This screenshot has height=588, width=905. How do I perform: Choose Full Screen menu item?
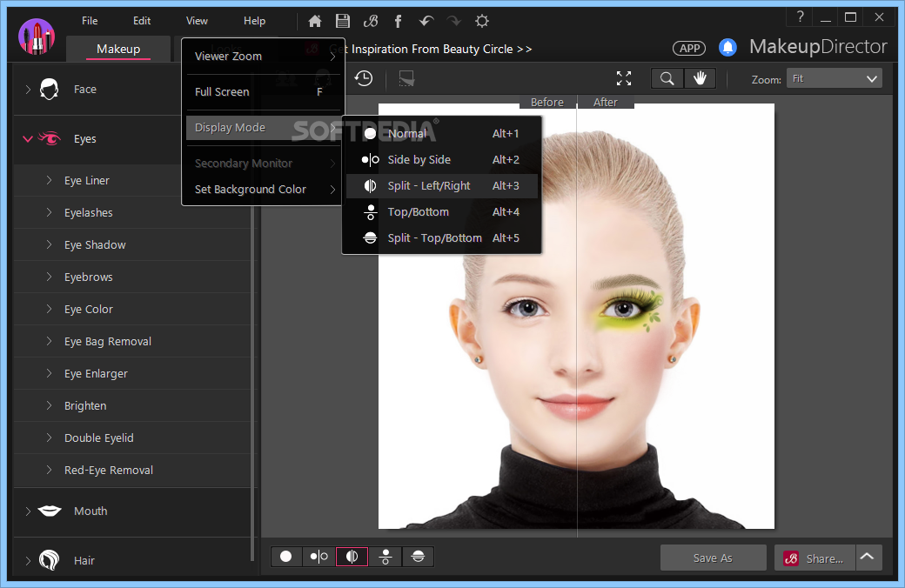point(263,91)
